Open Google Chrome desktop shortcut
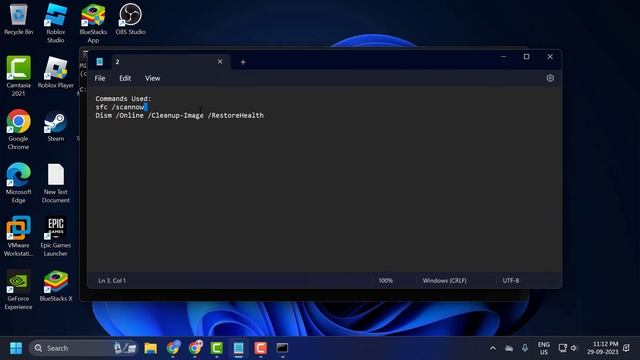This screenshot has width=640, height=360. tap(18, 130)
